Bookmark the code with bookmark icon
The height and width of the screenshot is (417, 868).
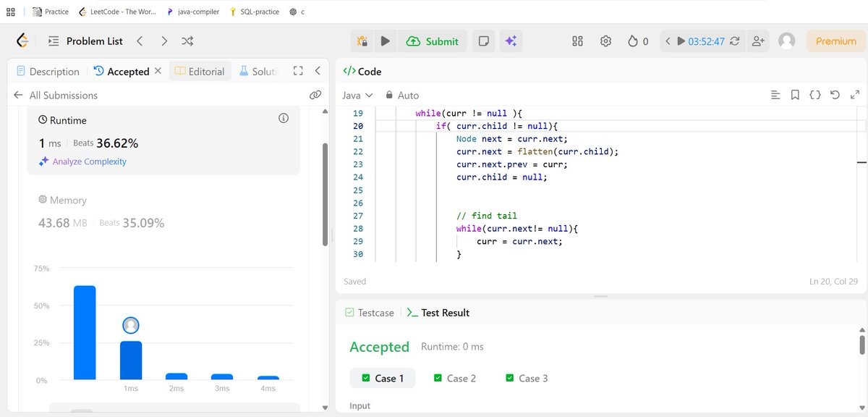coord(795,95)
